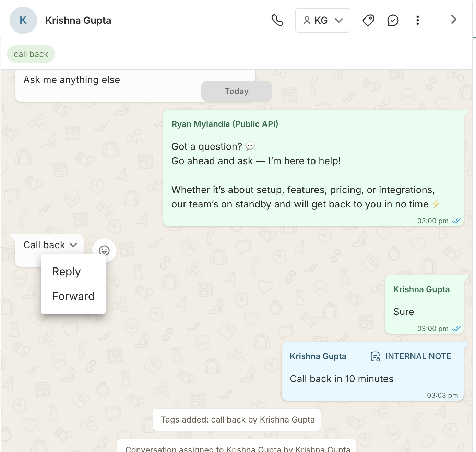Open the tag label icon in header
Screen dimensions: 476x452
point(368,20)
